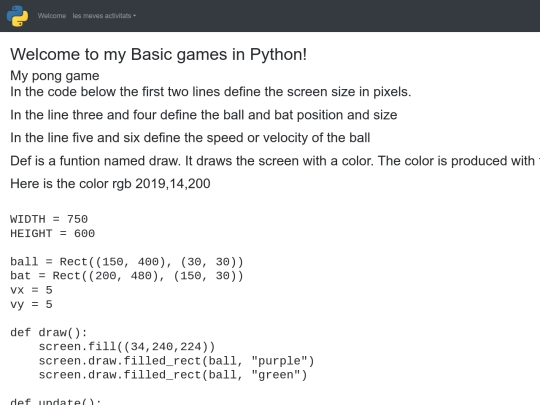
Task: Click the sentence about screen size in pixels
Action: click(x=211, y=92)
